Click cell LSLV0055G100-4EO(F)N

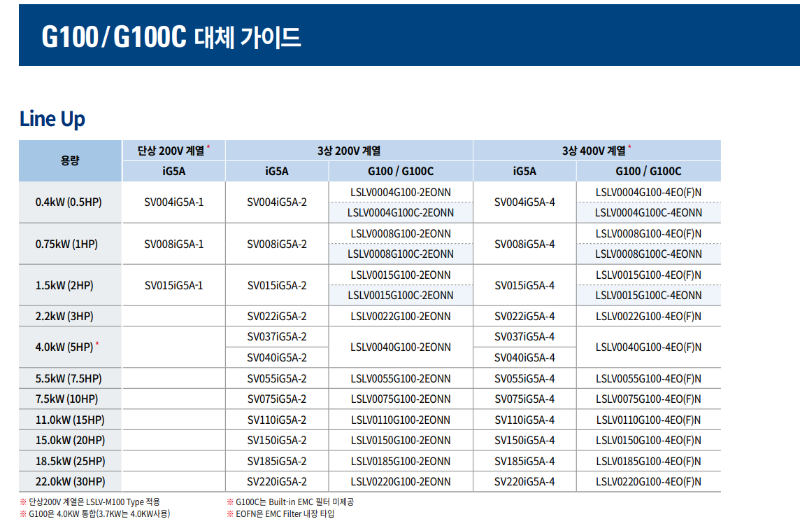point(648,378)
